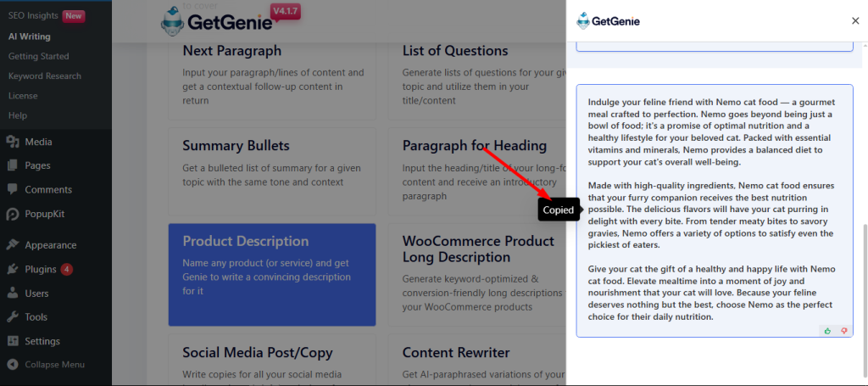Click the Pages label in the sidebar
868x386 pixels.
(x=37, y=165)
